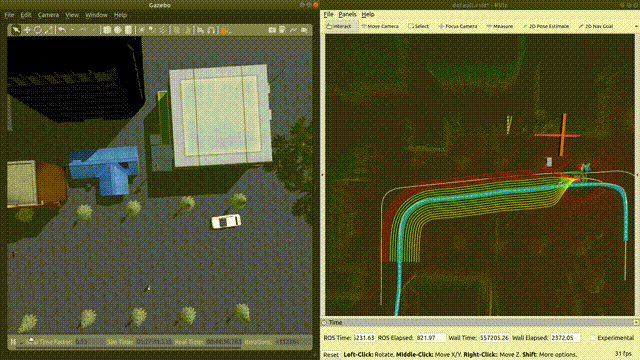Click the Paste tool in Gazebo toolbar
640x360 pixels.
pyautogui.click(x=187, y=30)
